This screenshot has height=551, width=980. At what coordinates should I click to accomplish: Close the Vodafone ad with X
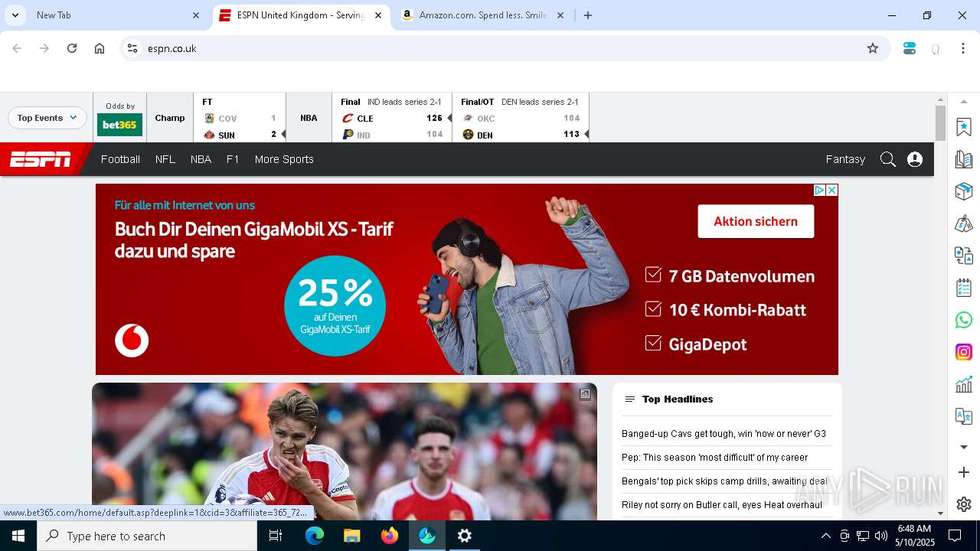coord(831,190)
